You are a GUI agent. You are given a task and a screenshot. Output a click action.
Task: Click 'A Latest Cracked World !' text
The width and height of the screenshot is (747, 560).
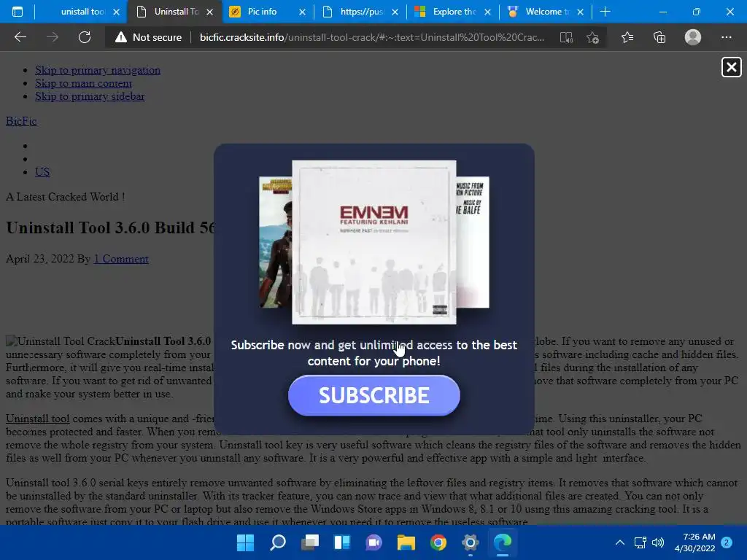[x=65, y=197]
